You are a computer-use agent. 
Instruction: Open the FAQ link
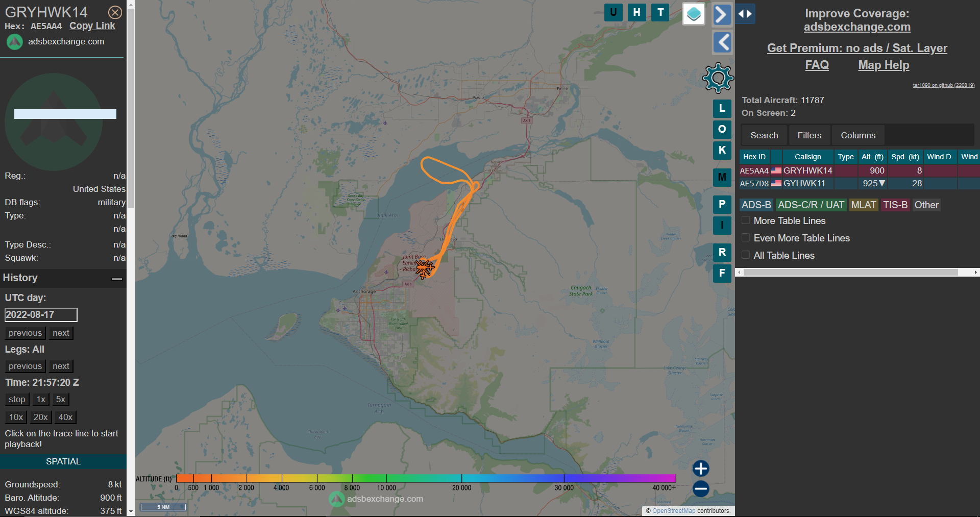click(x=817, y=65)
